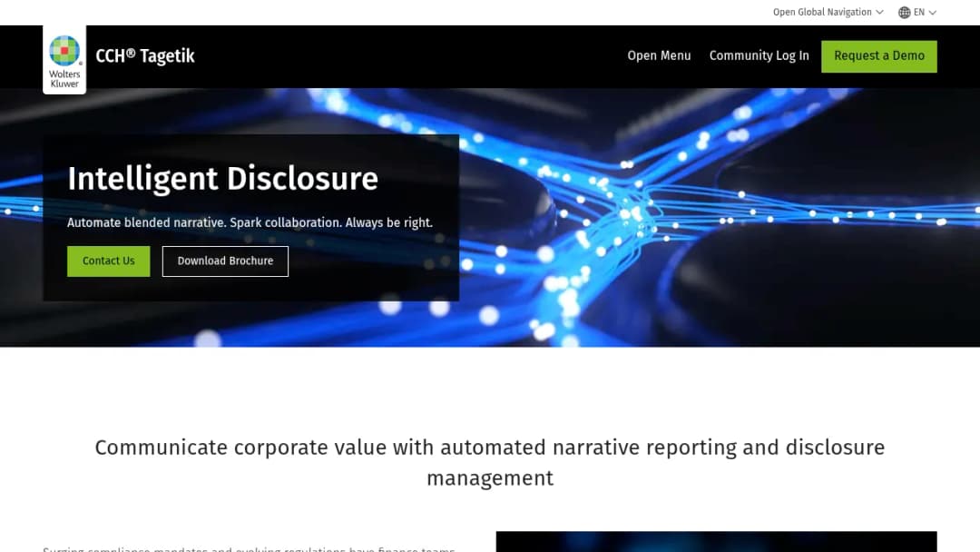Viewport: 980px width, 552px height.
Task: Click the Download Brochure button
Action: click(225, 261)
